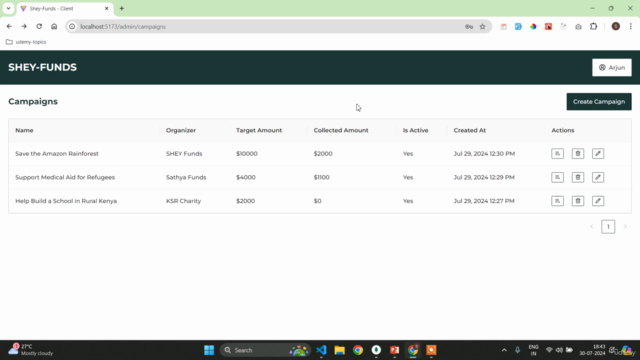Go to pagination page 1
The image size is (640, 360).
608,227
